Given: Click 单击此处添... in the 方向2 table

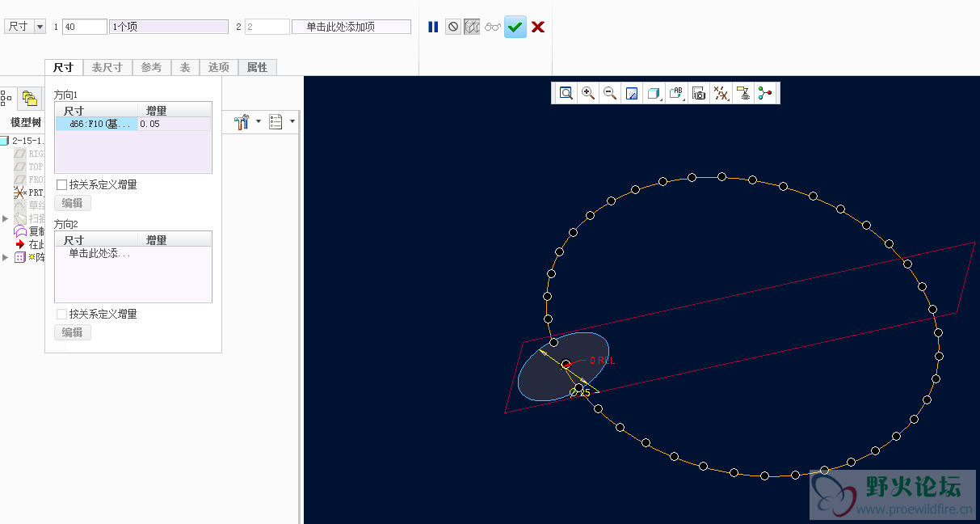Looking at the screenshot, I should pos(99,253).
